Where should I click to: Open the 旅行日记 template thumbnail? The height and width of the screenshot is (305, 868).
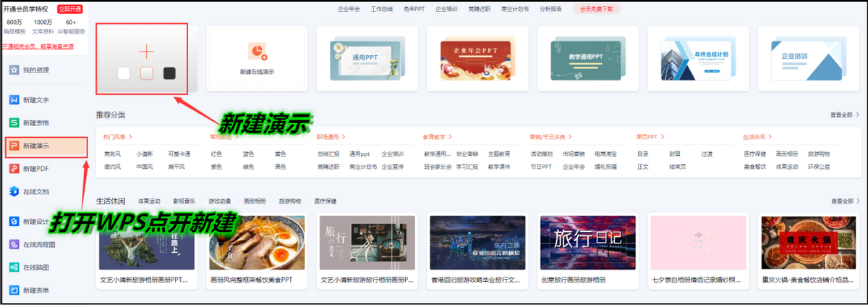pyautogui.click(x=588, y=241)
